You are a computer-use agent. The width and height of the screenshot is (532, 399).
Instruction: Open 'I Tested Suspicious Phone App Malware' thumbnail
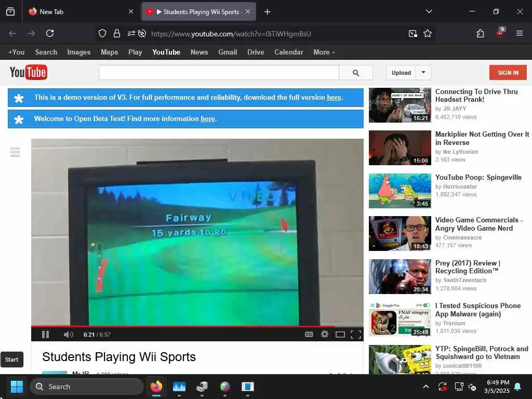tap(400, 320)
